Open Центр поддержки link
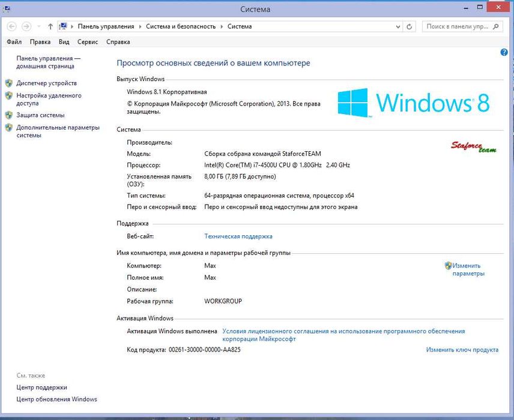 41,388
